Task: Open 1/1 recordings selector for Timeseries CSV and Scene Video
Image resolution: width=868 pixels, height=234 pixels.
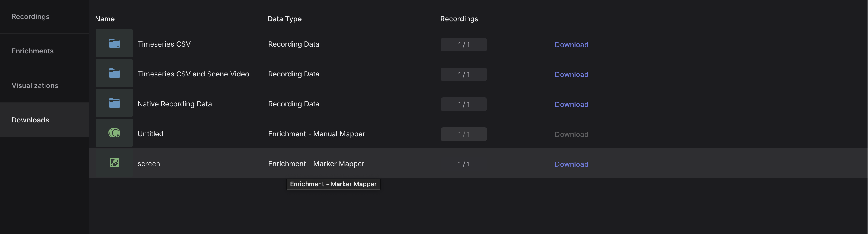Action: (464, 75)
